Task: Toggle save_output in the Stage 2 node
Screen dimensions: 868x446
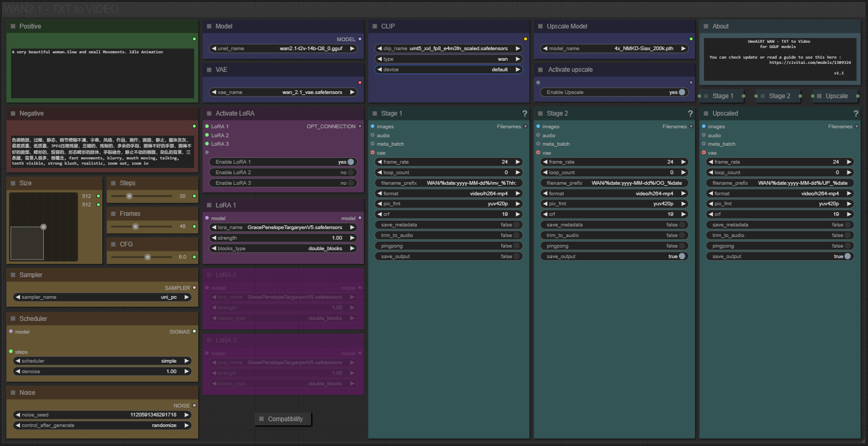Action: 681,257
